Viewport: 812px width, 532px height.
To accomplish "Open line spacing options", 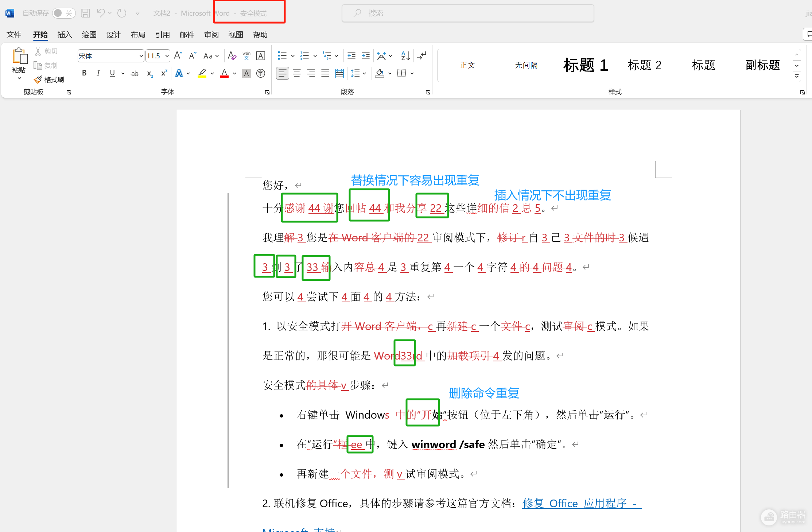I will pos(358,73).
